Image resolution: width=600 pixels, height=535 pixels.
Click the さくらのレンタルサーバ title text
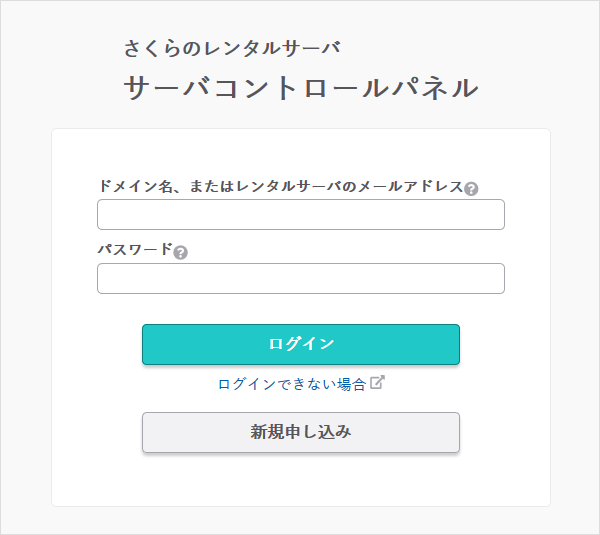[232, 48]
